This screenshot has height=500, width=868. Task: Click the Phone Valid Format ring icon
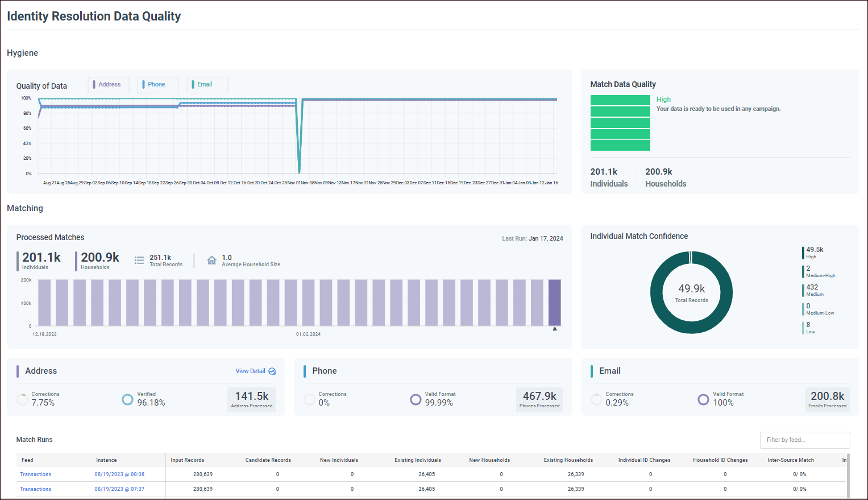(416, 399)
